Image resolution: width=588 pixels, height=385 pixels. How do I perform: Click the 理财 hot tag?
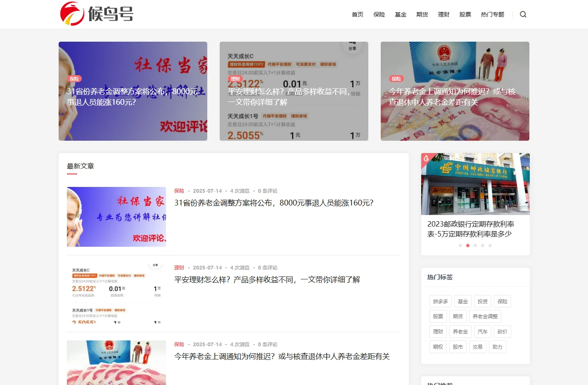438,332
